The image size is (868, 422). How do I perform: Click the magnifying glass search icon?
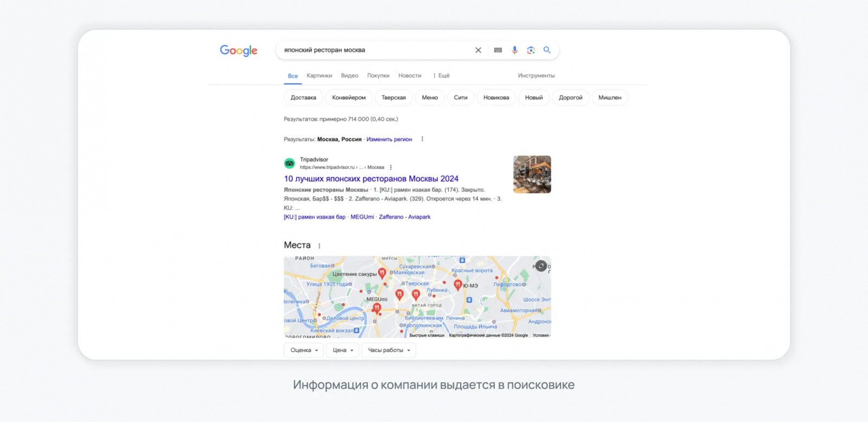coord(547,50)
